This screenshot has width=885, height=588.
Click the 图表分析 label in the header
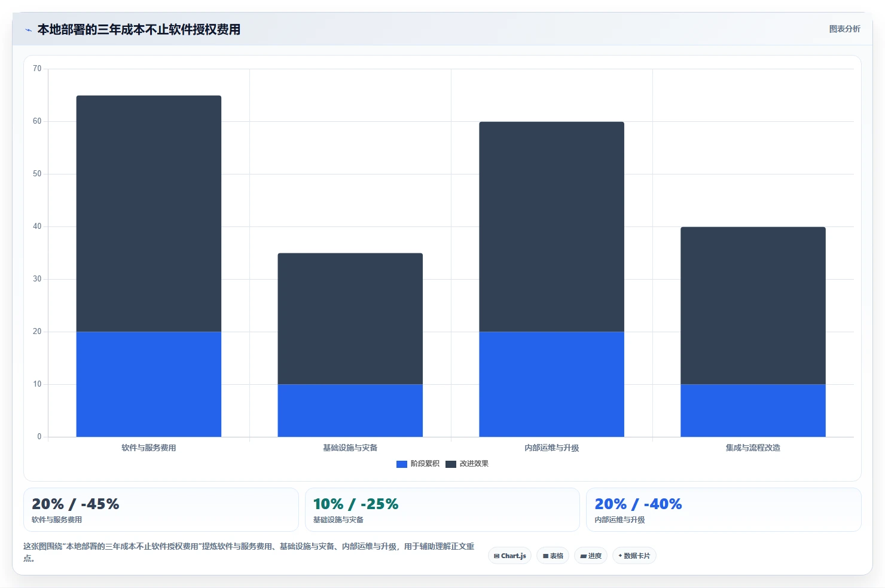coord(844,29)
